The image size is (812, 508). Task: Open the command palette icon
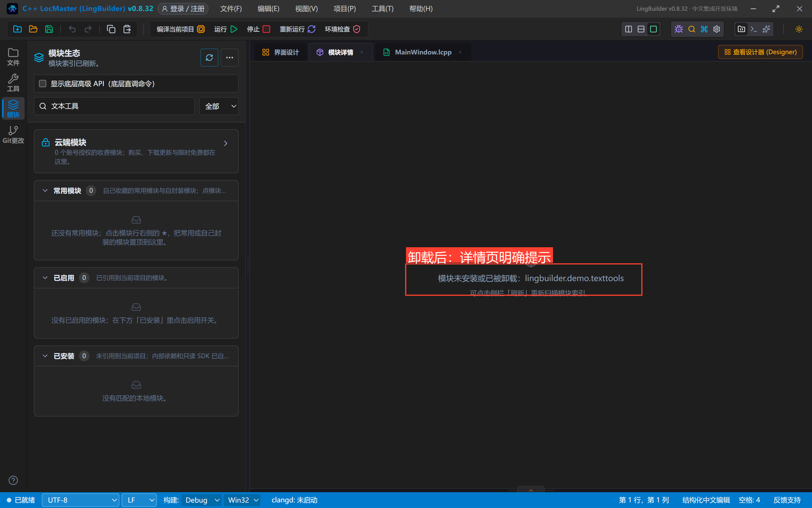(x=704, y=29)
